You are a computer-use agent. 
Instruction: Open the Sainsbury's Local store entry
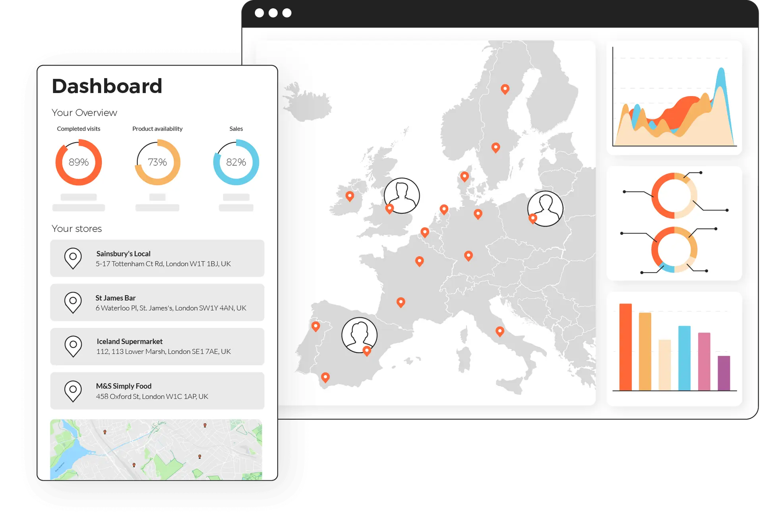(157, 258)
